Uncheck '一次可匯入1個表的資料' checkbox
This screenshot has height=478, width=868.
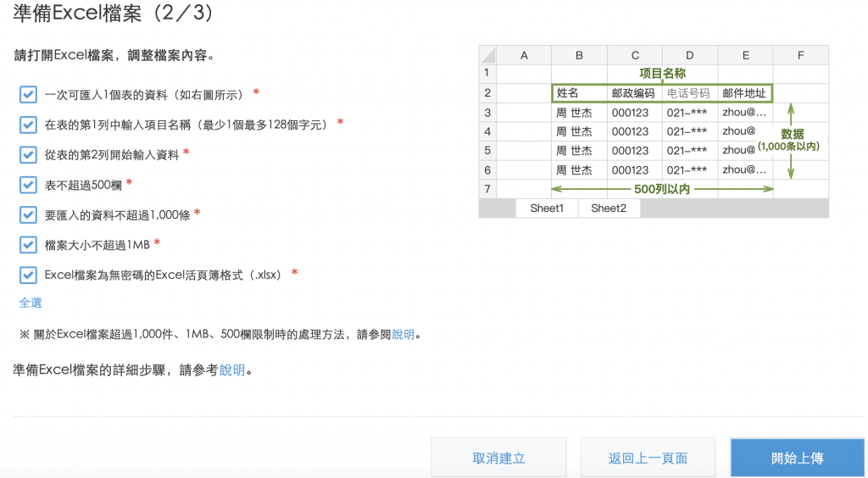28,95
